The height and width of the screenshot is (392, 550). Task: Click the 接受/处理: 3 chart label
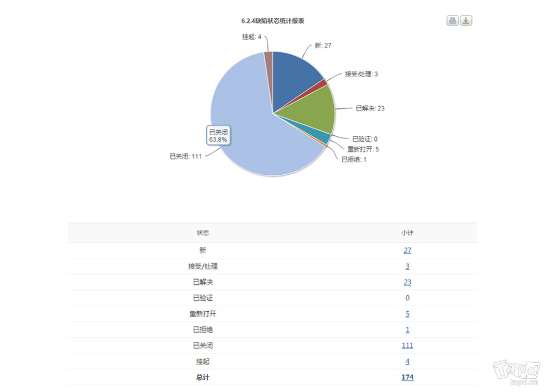pos(361,74)
